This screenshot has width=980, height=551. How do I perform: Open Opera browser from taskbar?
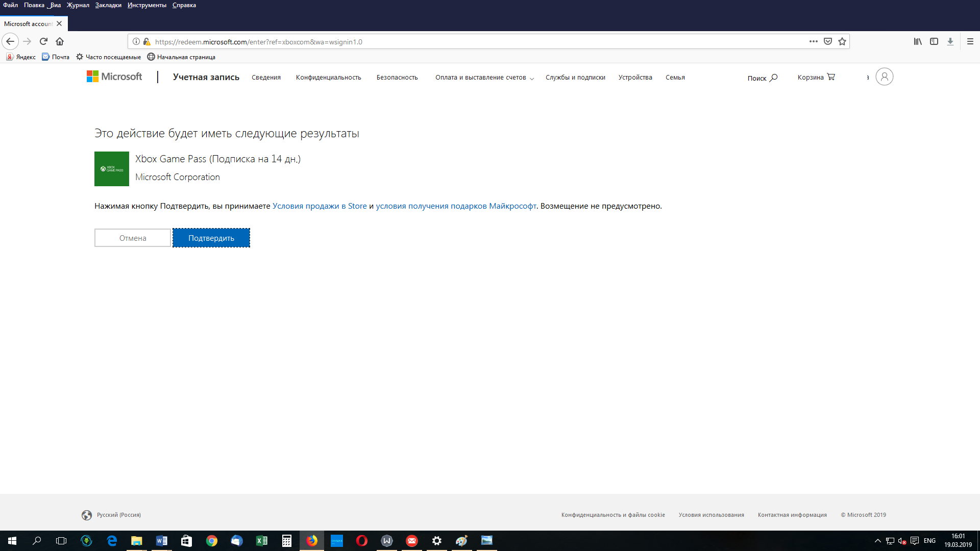click(362, 541)
